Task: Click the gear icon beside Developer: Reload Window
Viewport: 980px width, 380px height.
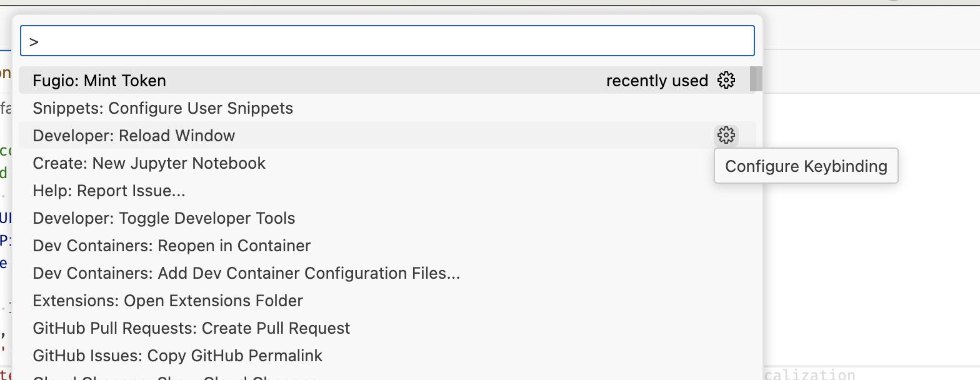Action: coord(726,136)
